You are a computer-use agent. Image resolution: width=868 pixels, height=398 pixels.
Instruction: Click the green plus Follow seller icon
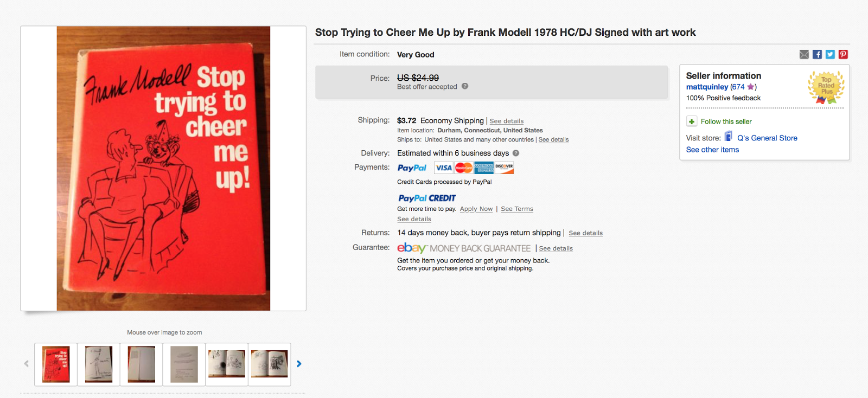pyautogui.click(x=692, y=121)
